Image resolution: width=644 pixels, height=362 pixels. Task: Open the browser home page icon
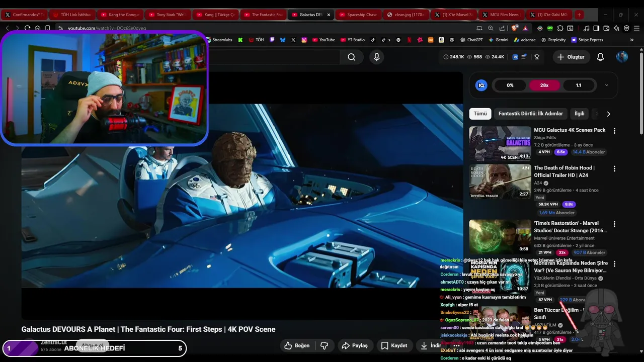pos(38,28)
